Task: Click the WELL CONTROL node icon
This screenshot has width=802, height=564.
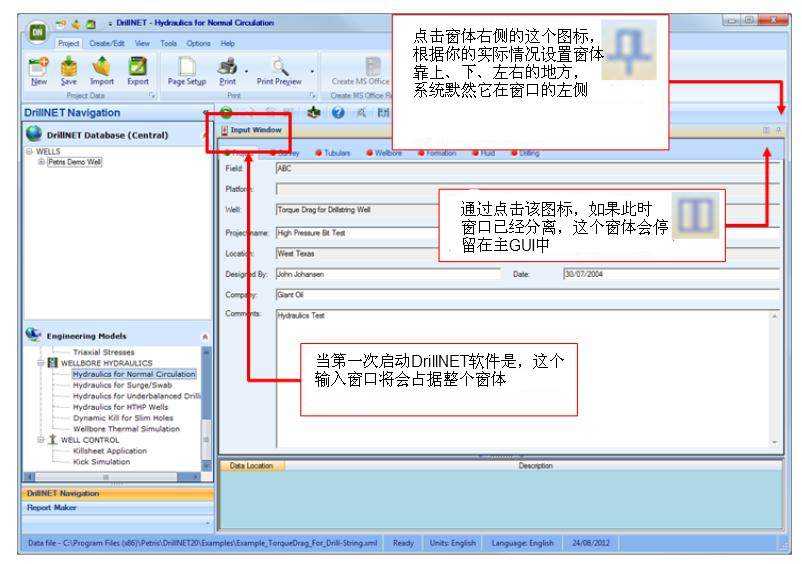Action: tap(52, 439)
